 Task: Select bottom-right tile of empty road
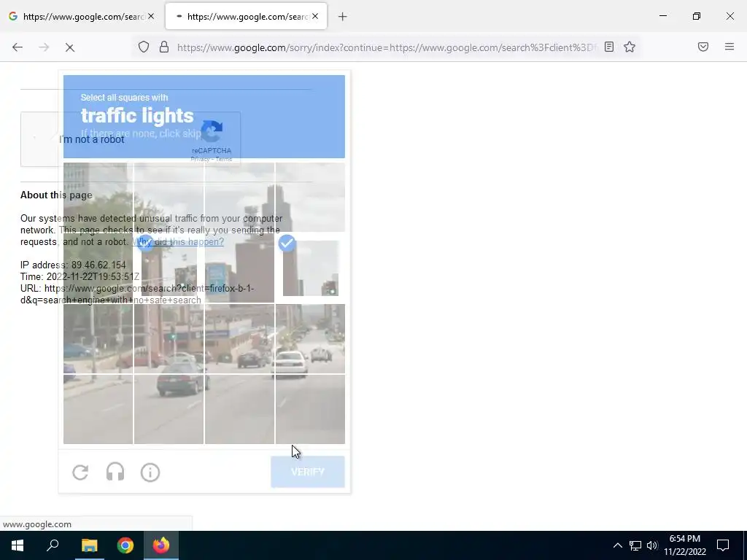click(310, 410)
